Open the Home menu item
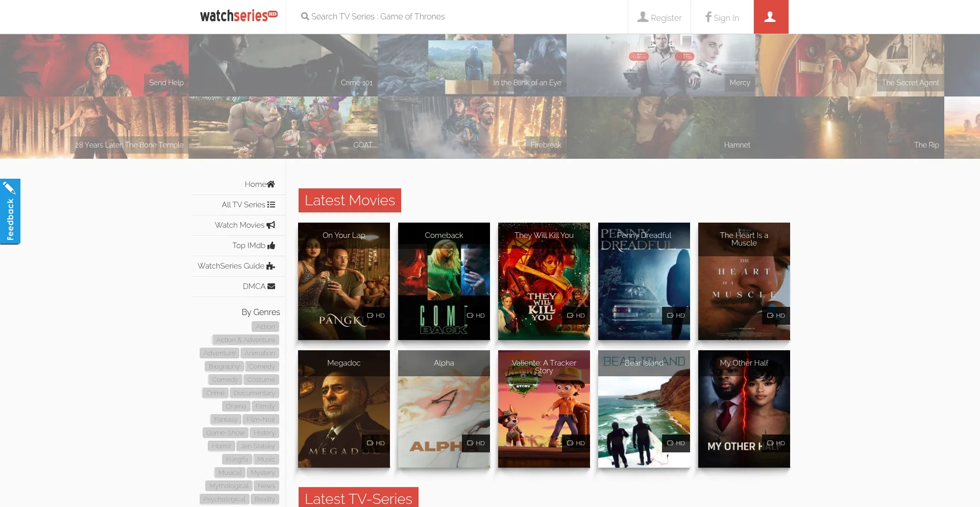The height and width of the screenshot is (507, 980). click(x=238, y=184)
